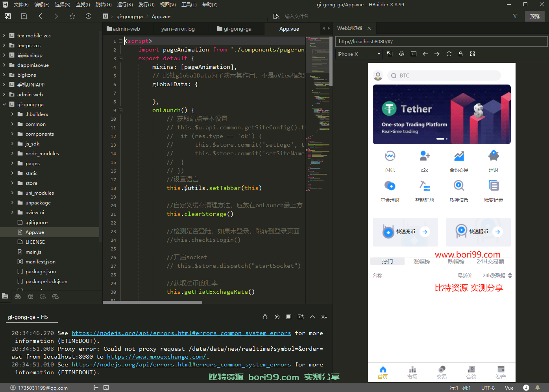Click the save file toolbar icon
549x392 pixels.
(24, 16)
